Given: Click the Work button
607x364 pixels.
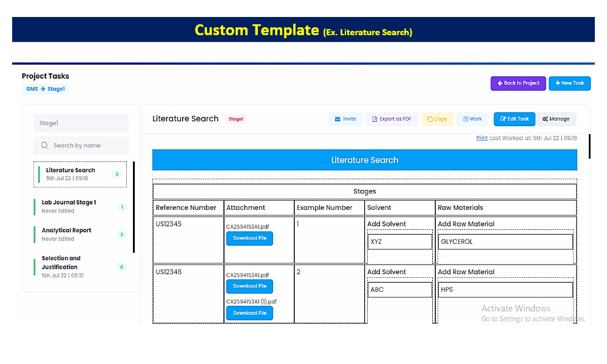Looking at the screenshot, I should (x=472, y=119).
